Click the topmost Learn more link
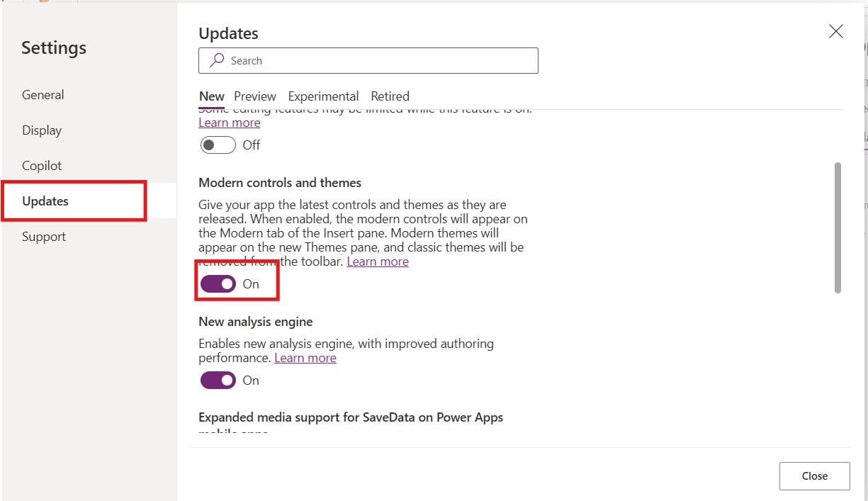868x501 pixels. point(230,123)
